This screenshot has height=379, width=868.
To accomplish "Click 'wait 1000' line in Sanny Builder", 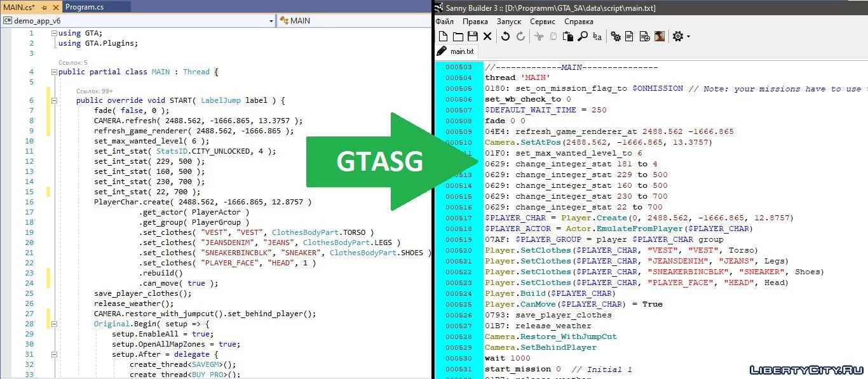I will (x=508, y=358).
